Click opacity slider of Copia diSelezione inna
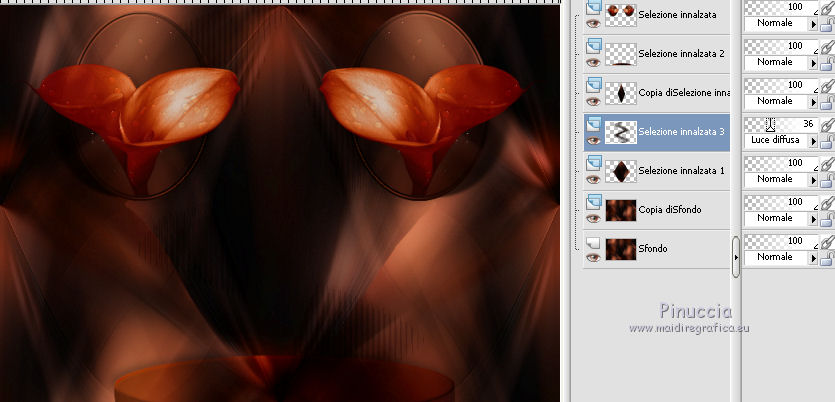The image size is (835, 402). [781, 86]
